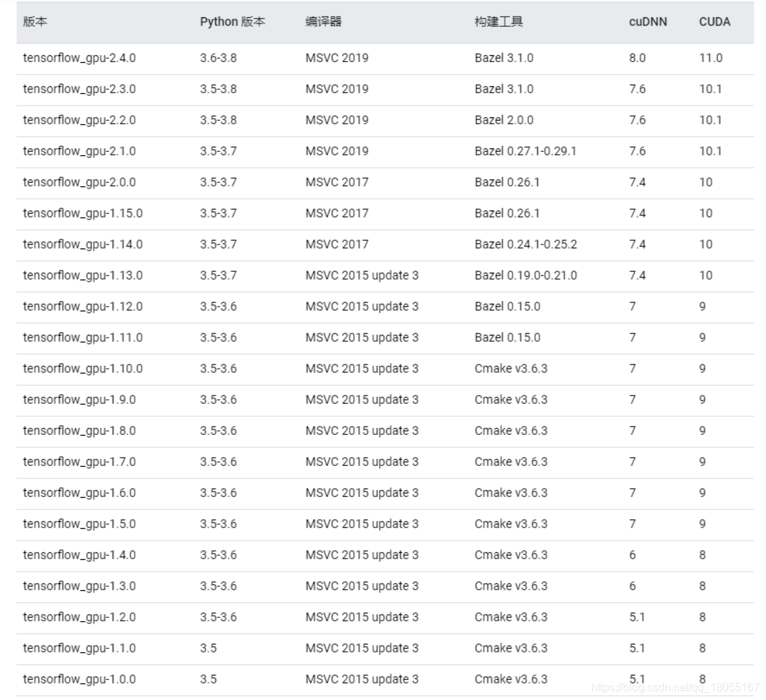766x700 pixels.
Task: Select the tensorflow_gpu-1.10.0 cell
Action: click(83, 369)
